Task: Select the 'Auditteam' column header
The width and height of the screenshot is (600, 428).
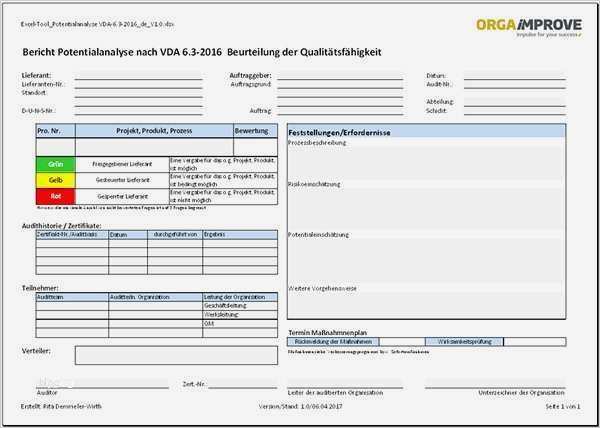Action: (72, 297)
